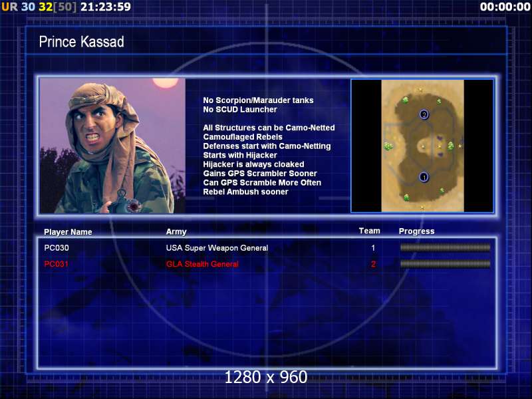
Task: Click 'All Structures can be Camo-Netted' line
Action: (x=269, y=128)
